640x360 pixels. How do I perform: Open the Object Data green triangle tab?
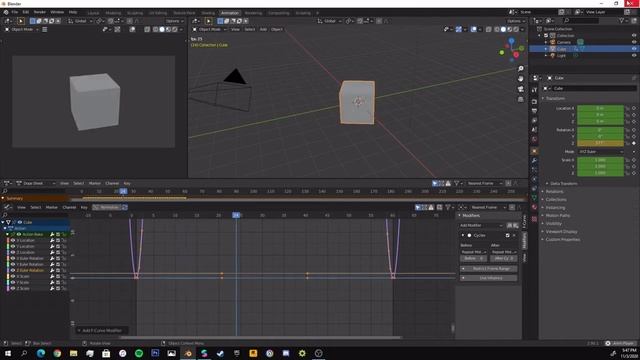pos(534,198)
